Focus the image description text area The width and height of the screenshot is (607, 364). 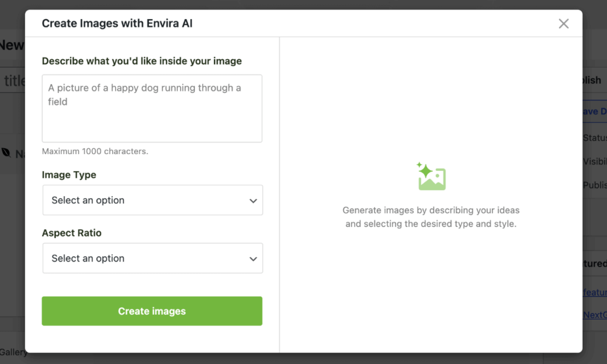pyautogui.click(x=152, y=108)
